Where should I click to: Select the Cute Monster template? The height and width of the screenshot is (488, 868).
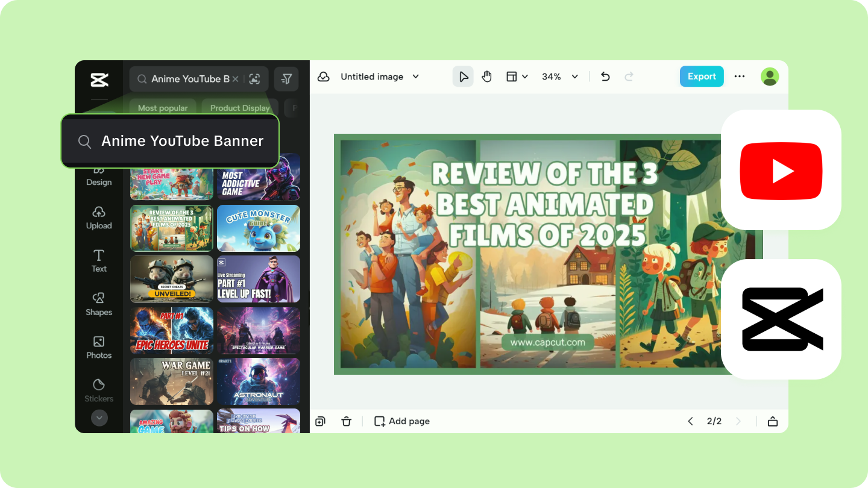259,228
